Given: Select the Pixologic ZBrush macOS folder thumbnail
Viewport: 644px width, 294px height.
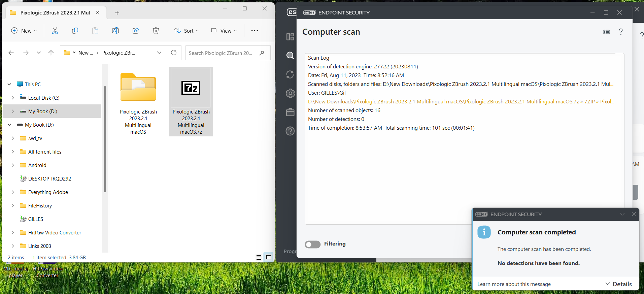Looking at the screenshot, I should pyautogui.click(x=138, y=101).
